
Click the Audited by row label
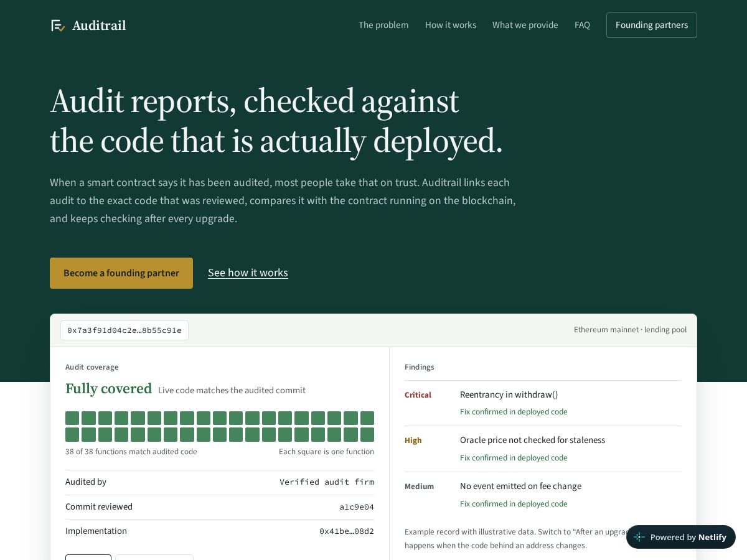tap(86, 482)
